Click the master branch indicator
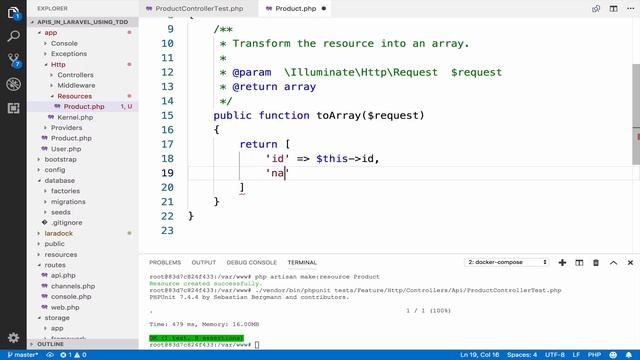Viewport: 640px width, 360px height. (x=22, y=355)
